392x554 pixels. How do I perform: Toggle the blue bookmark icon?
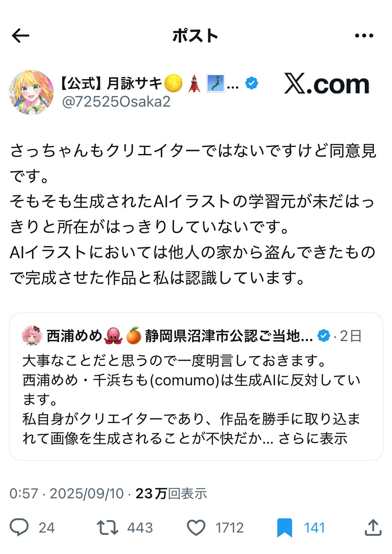pyautogui.click(x=285, y=528)
